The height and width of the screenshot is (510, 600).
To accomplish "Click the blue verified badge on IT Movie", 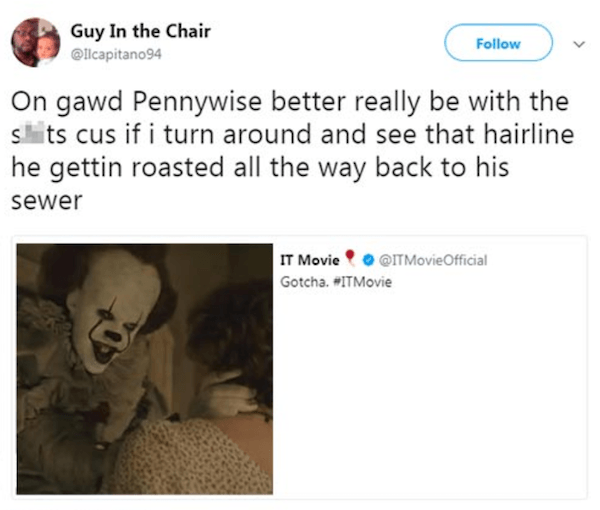I will click(369, 261).
